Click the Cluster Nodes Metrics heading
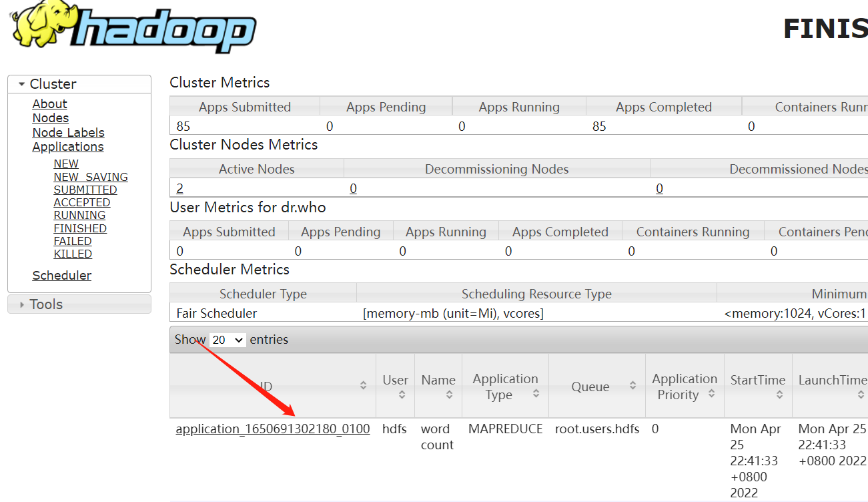The height and width of the screenshot is (502, 868). point(244,145)
